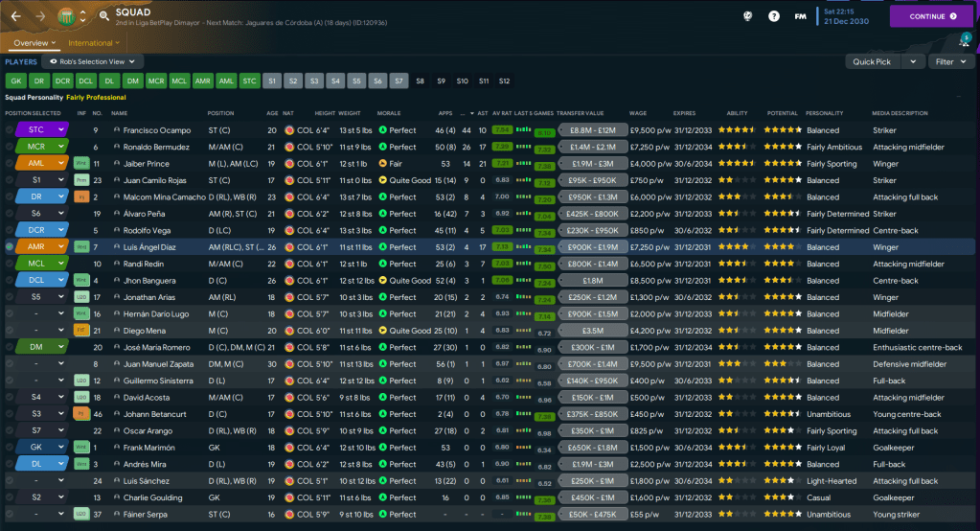Open the help question mark icon
This screenshot has width=980, height=531.
(775, 16)
